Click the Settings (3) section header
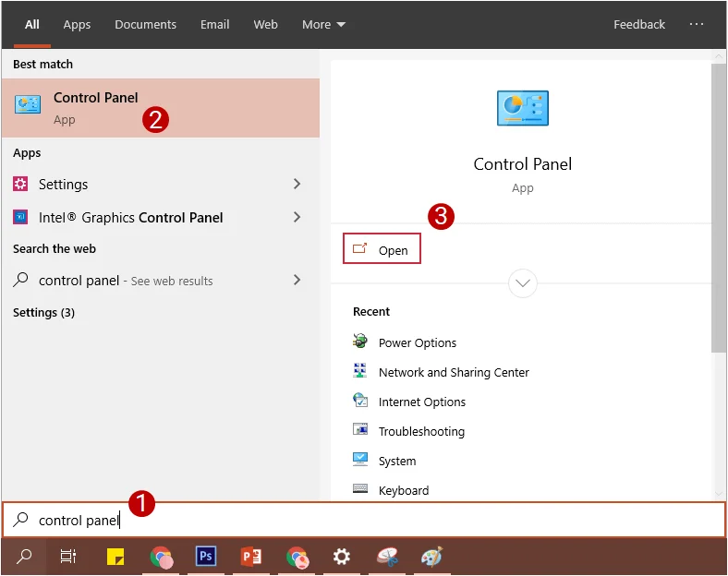Screen dimensions: 728x576 (x=43, y=313)
